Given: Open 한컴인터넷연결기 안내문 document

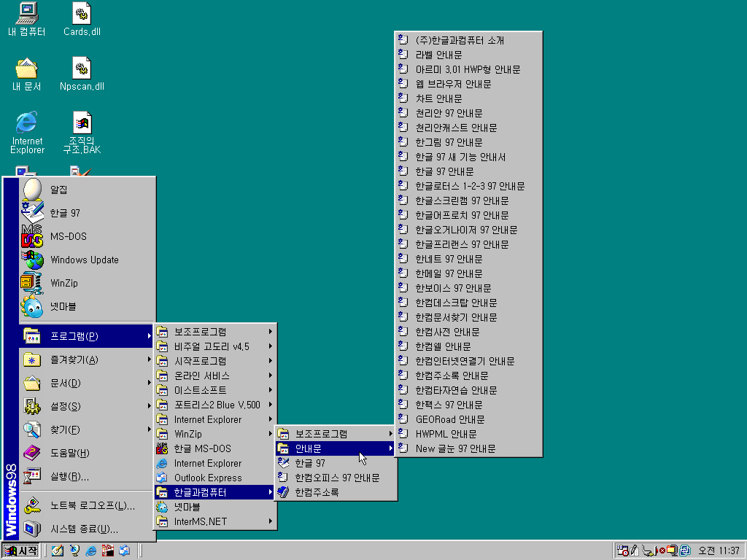Looking at the screenshot, I should tap(469, 361).
